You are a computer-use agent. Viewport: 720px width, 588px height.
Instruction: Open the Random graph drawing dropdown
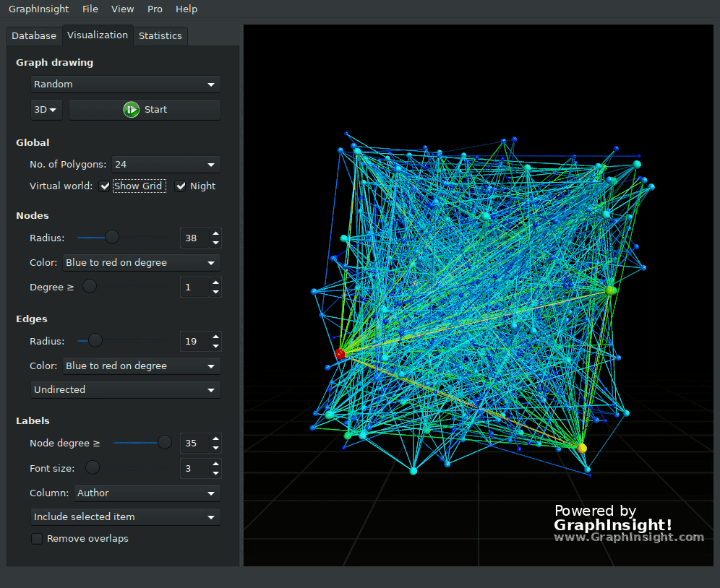pos(125,85)
